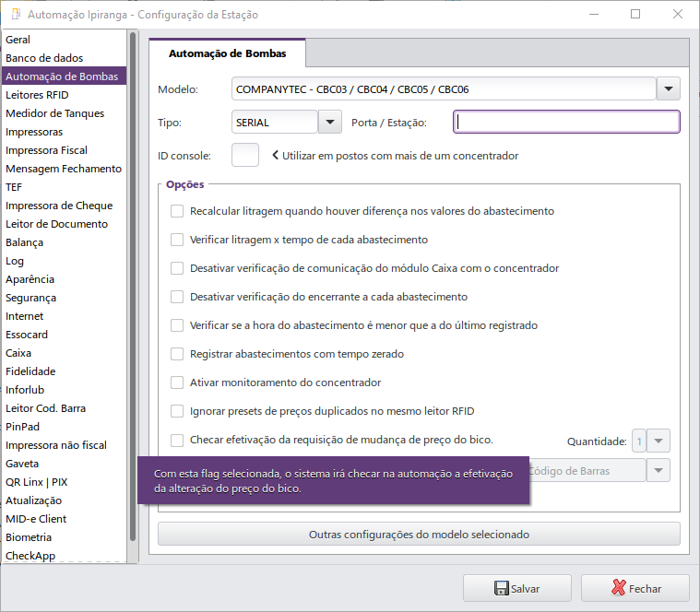Viewport: 700px width, 612px height.
Task: Go to Medidor de Tanques
Action: pos(65,113)
